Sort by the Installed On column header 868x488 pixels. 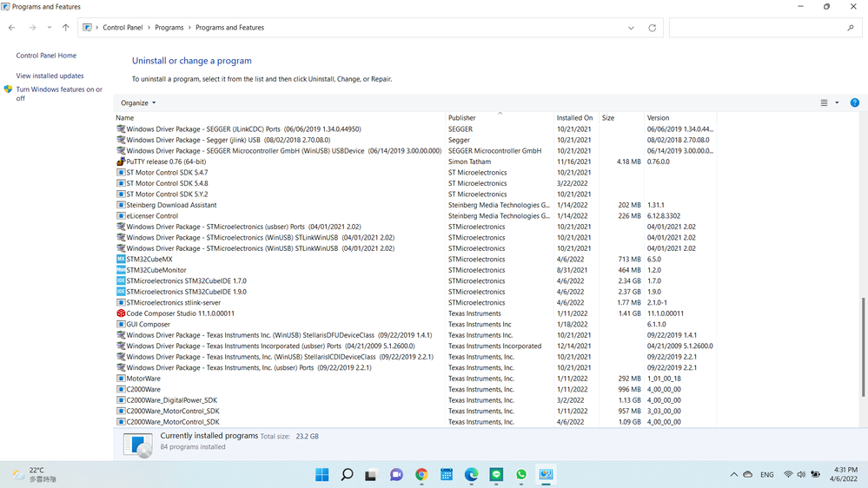(x=576, y=117)
